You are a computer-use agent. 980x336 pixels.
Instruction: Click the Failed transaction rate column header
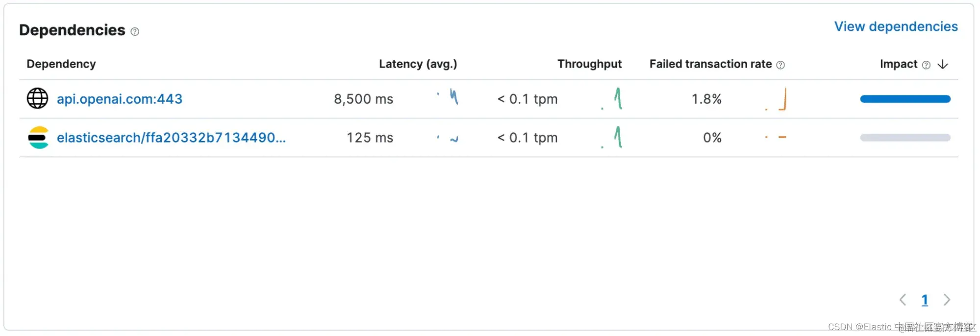point(710,64)
